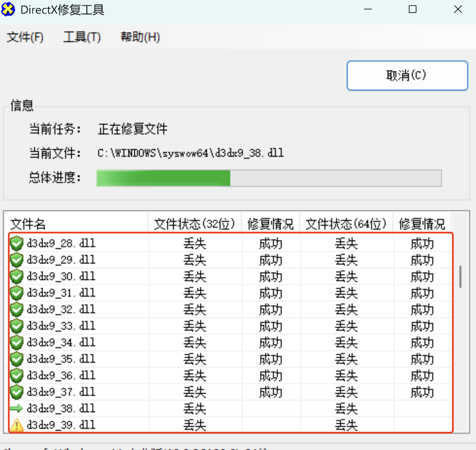Click the 取消(C) cancel button

(407, 76)
